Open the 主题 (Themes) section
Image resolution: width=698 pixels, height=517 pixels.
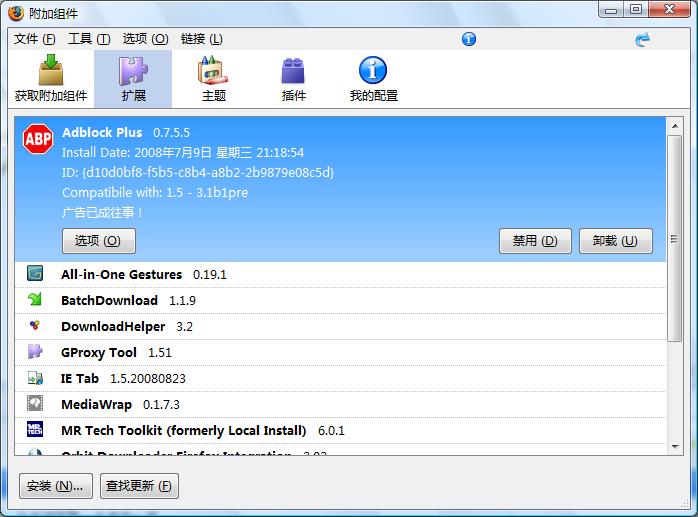tap(213, 79)
